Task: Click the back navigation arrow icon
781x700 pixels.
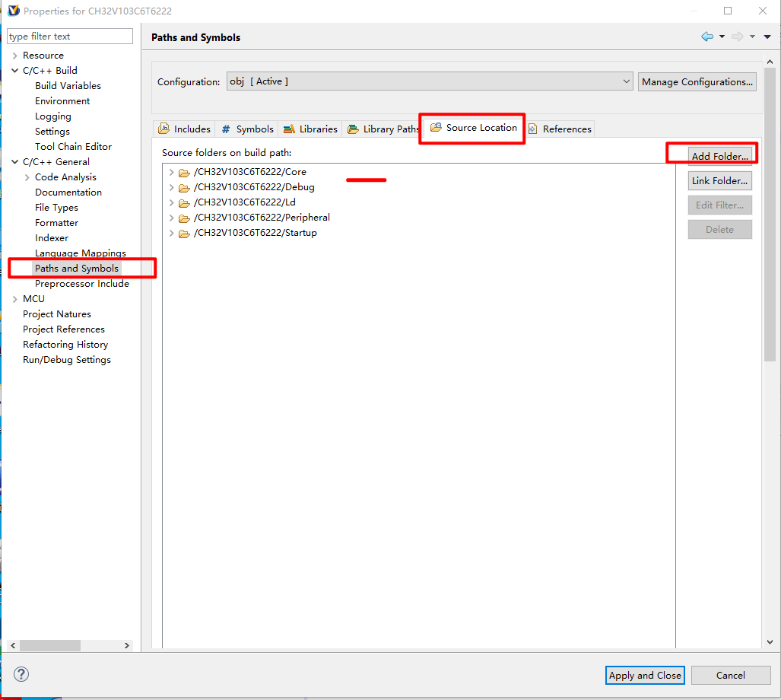Action: point(707,37)
